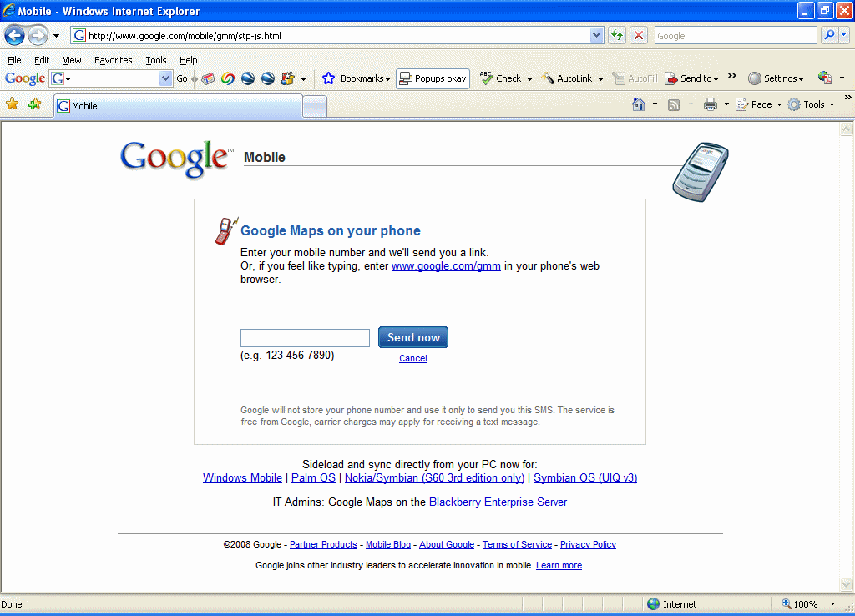
Task: Open the Palm OS link
Action: pyautogui.click(x=314, y=478)
